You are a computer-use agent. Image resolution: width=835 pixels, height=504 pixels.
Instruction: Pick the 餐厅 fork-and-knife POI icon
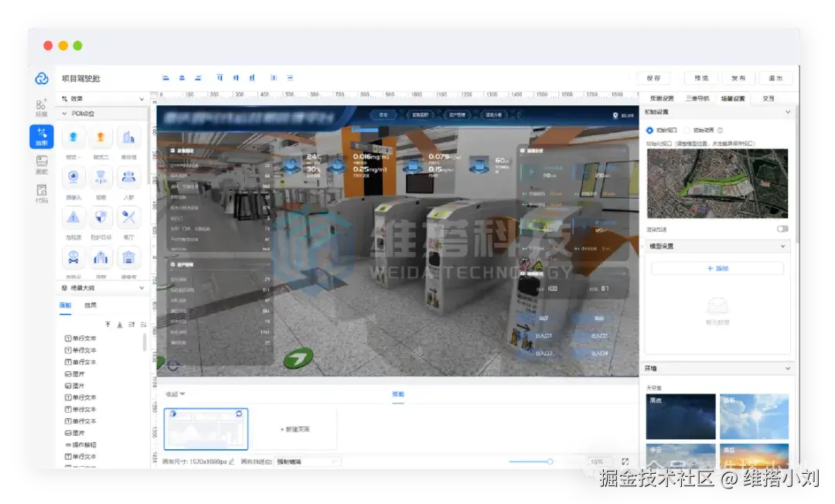click(x=128, y=217)
